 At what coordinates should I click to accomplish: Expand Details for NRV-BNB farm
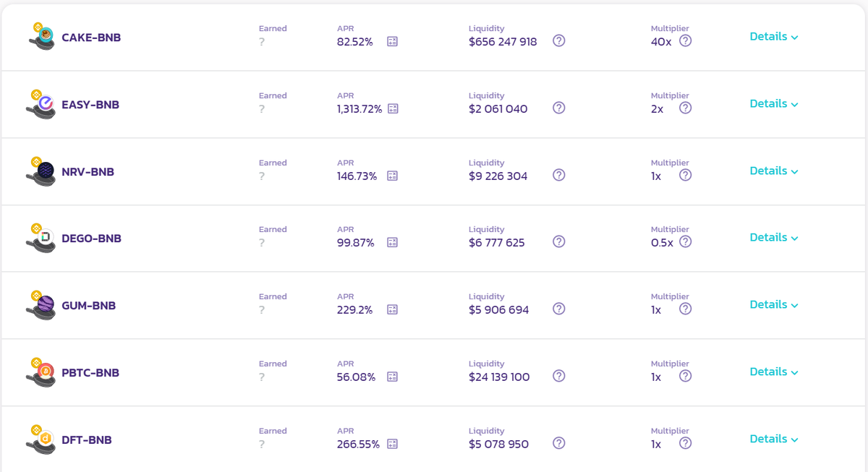point(773,171)
